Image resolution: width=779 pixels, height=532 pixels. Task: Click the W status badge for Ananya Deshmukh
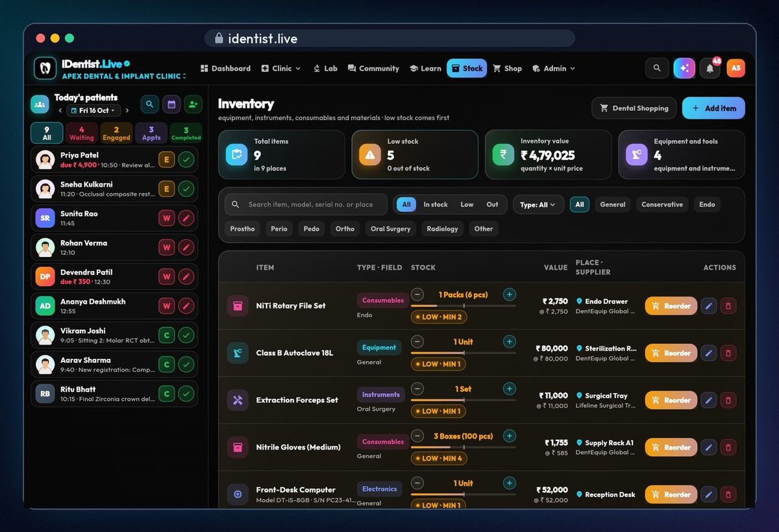[167, 306]
